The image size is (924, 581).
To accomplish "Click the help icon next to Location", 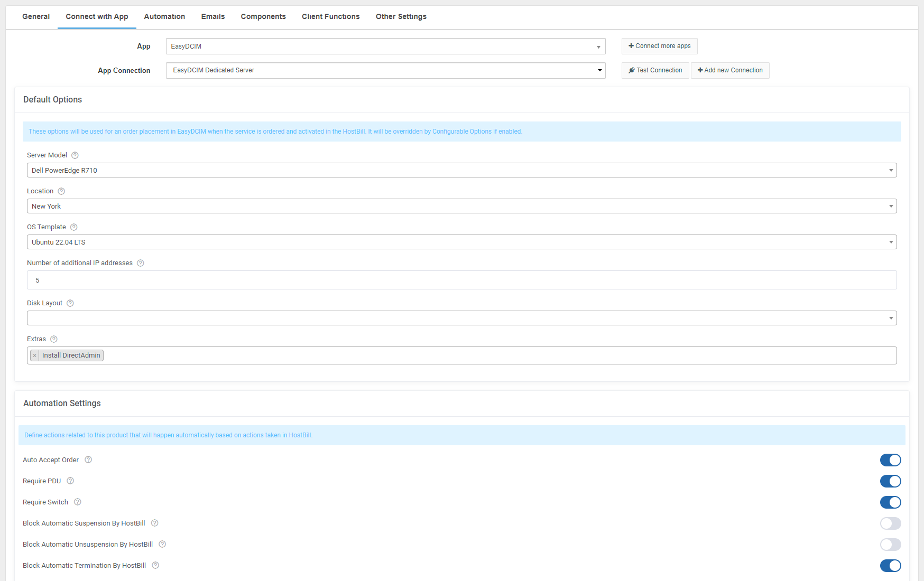I will (x=61, y=191).
